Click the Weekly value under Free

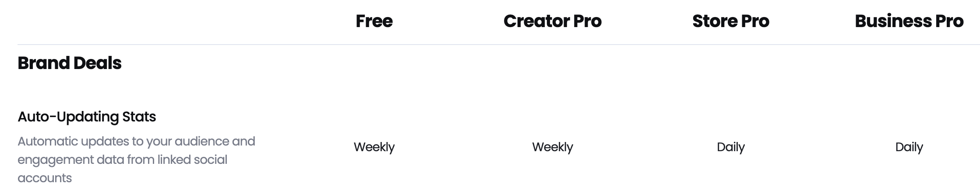[374, 147]
